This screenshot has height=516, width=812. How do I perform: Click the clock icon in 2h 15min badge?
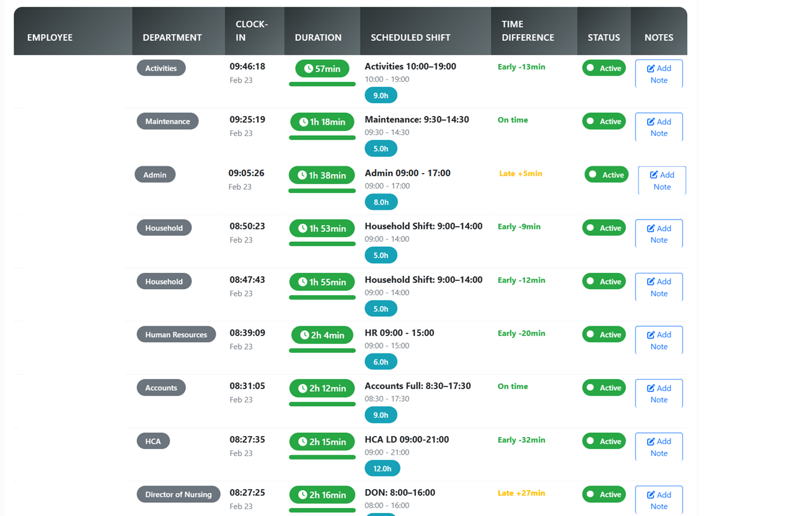coord(302,442)
